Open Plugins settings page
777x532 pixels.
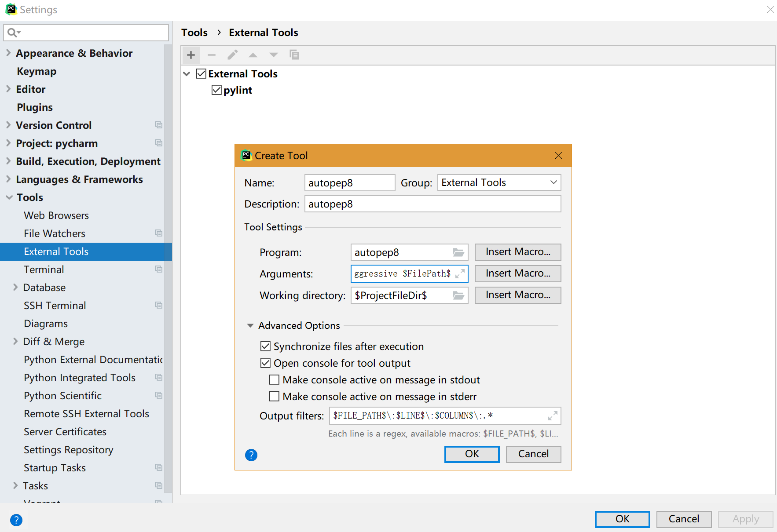coord(35,107)
